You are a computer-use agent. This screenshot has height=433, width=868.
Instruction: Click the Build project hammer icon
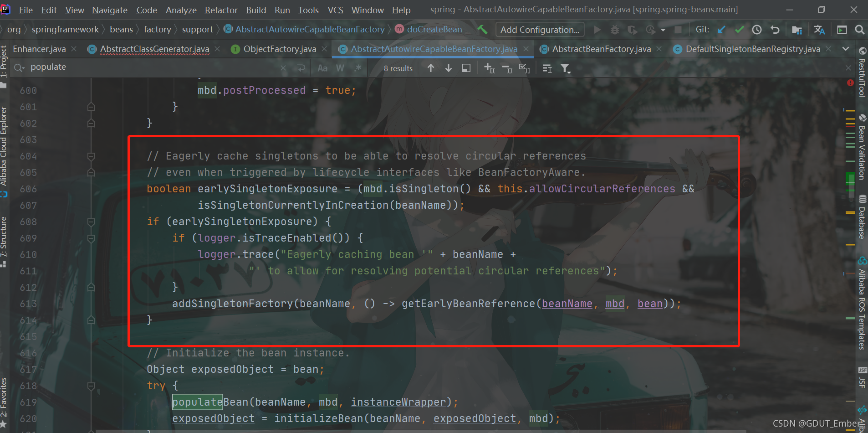482,30
